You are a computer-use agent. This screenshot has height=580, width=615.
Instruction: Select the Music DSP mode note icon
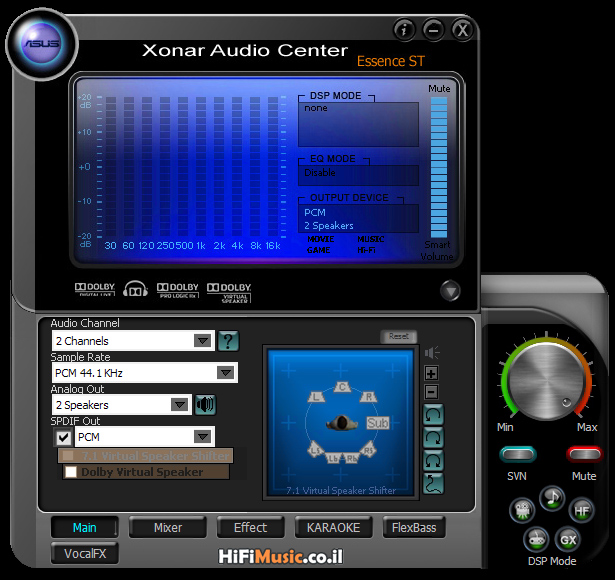(552, 498)
